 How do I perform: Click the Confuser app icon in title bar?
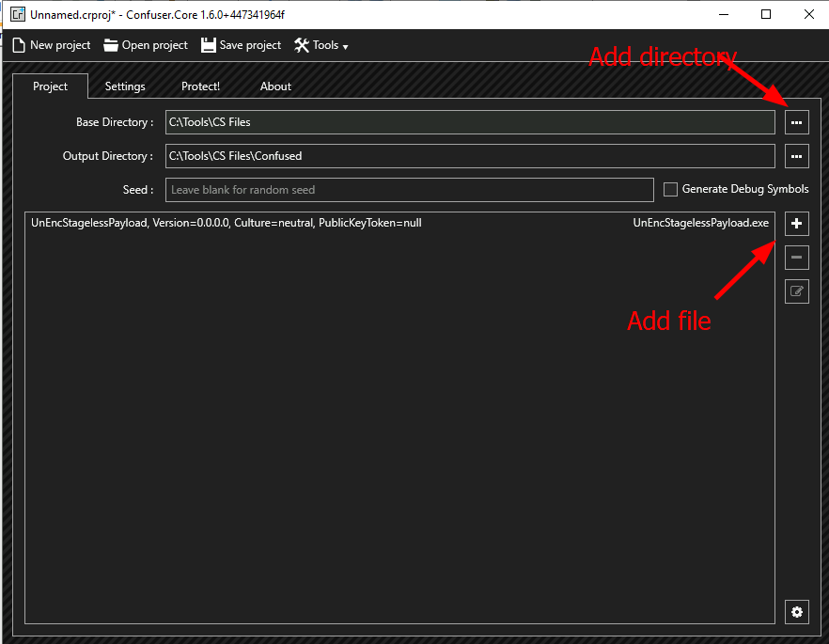(18, 14)
